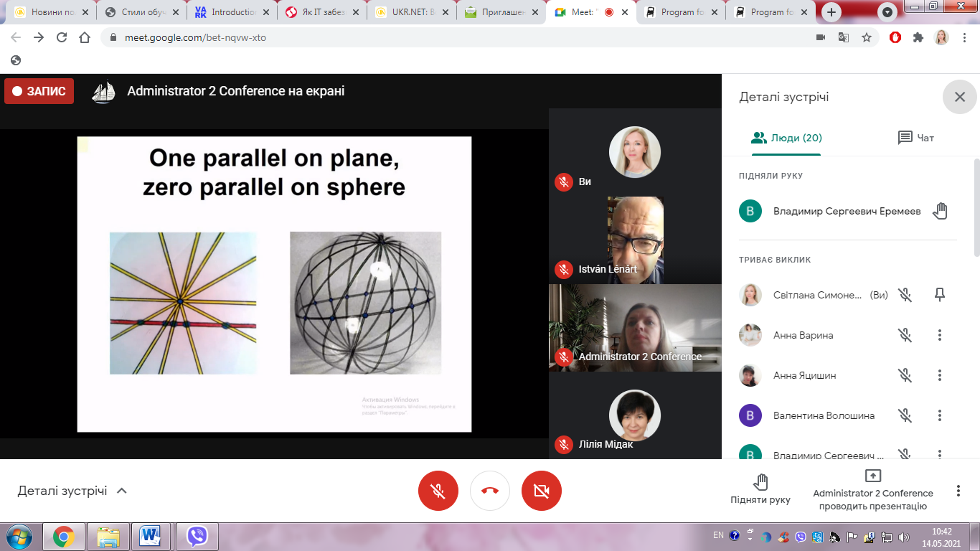Close the Деталі зустрічі side panel
Screen dimensions: 980x551
coord(960,97)
